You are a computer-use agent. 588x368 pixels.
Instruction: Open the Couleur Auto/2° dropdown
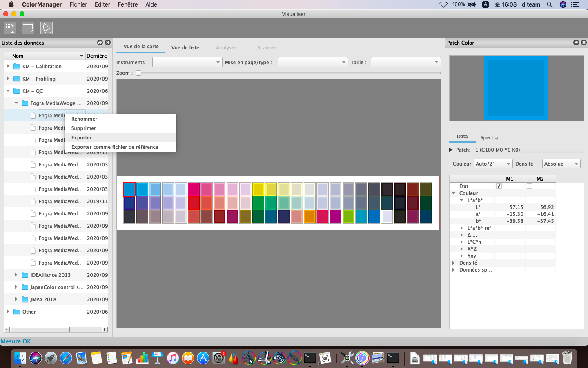pyautogui.click(x=493, y=164)
